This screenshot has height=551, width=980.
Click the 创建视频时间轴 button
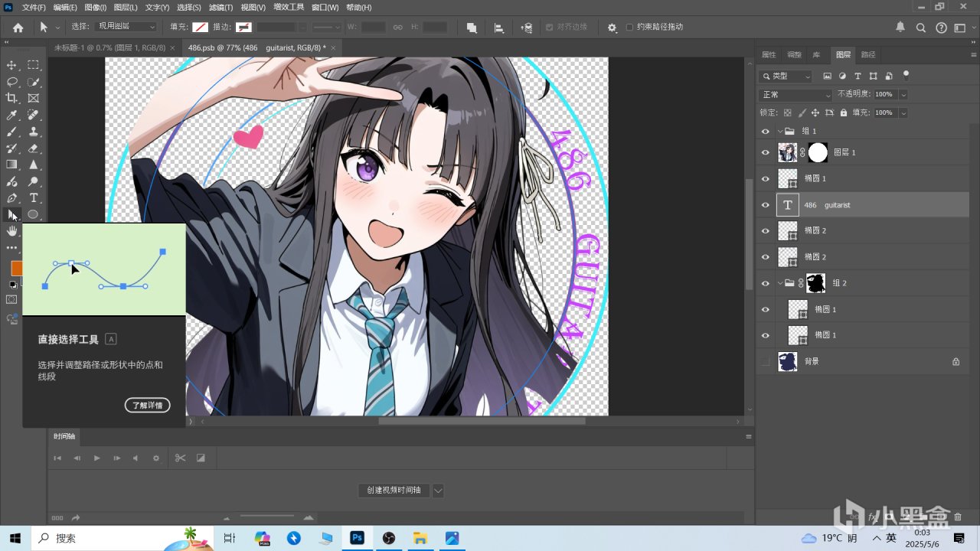click(x=394, y=491)
